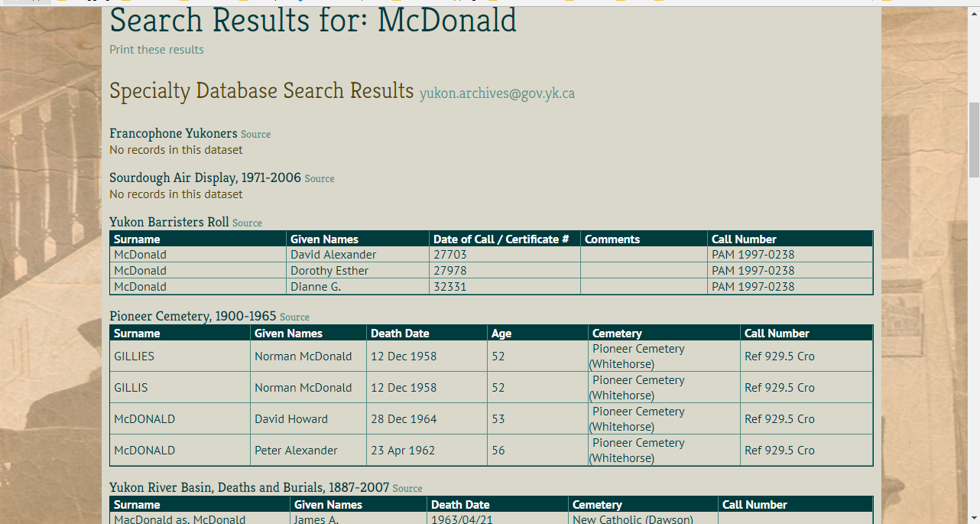Click the Age column header
Screen dimensions: 980x524
pyautogui.click(x=501, y=334)
